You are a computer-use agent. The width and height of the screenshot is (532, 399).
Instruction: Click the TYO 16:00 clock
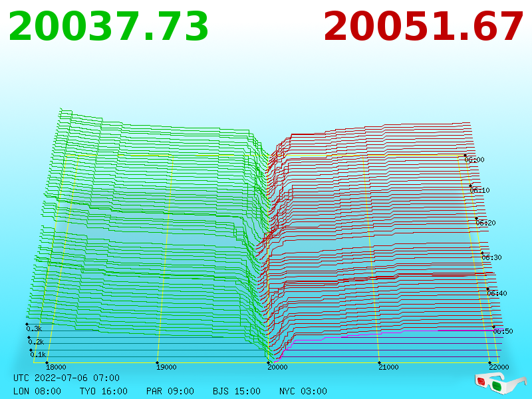coord(104,391)
